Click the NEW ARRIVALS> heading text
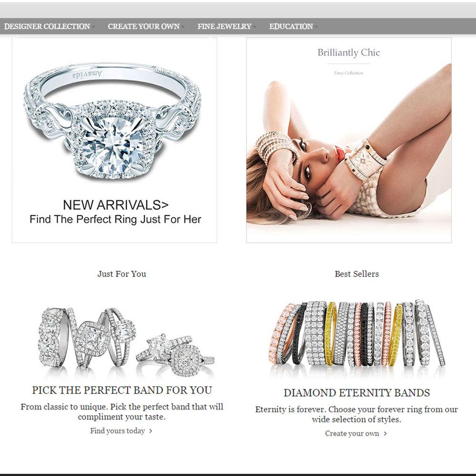Screen dimensions: 476x476 point(116,205)
